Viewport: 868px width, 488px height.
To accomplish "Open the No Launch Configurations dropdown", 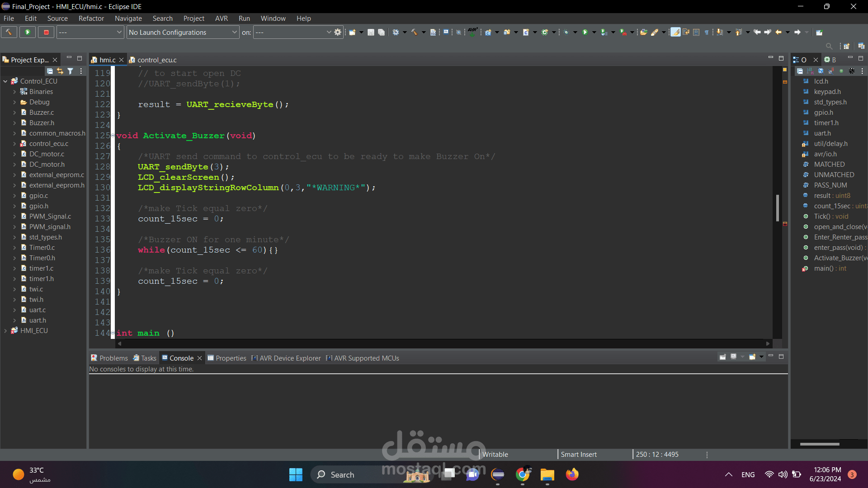I will point(183,32).
